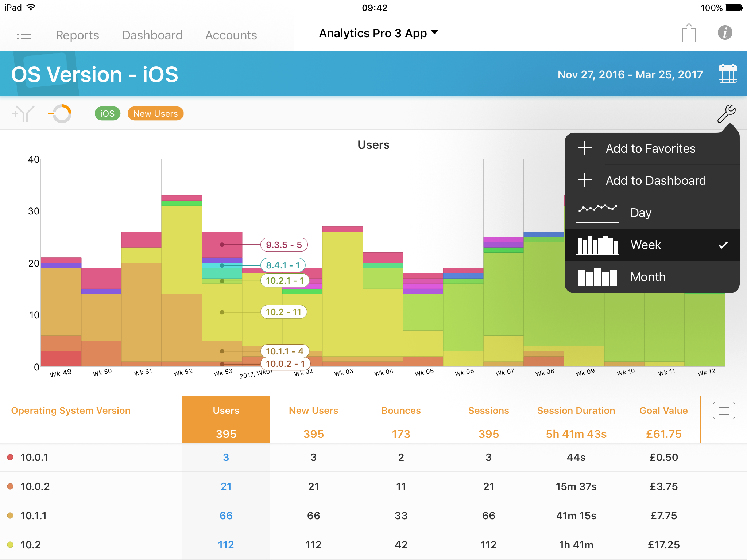Tap the share export icon

tap(689, 33)
